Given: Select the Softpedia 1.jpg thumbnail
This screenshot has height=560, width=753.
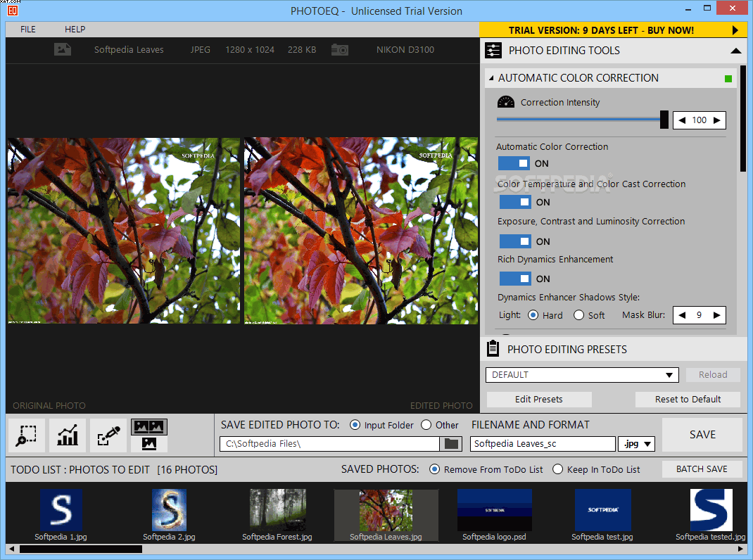Looking at the screenshot, I should click(61, 515).
